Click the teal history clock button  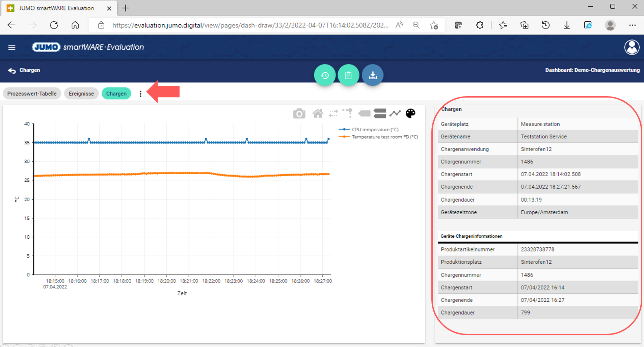pyautogui.click(x=325, y=75)
